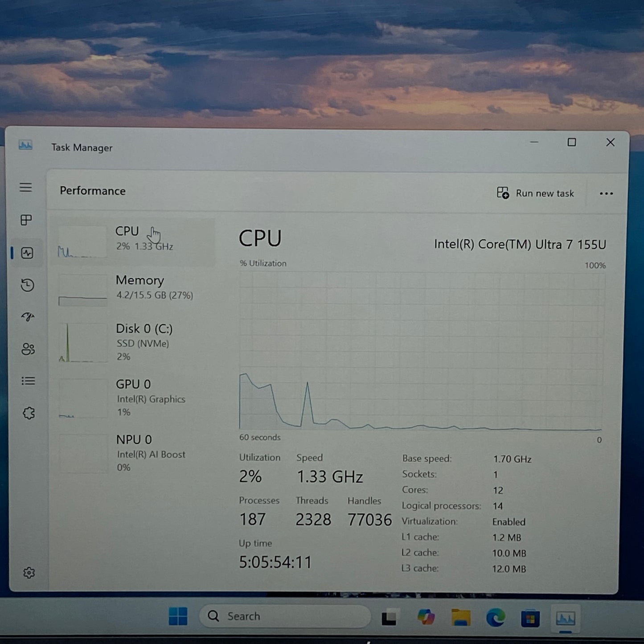Select NPU 0 performance entry
Image resolution: width=644 pixels, height=644 pixels.
tap(134, 452)
